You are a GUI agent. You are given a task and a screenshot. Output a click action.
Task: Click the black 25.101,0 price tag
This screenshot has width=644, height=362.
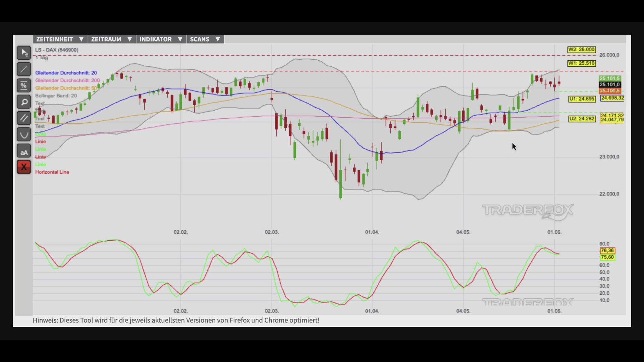610,84
